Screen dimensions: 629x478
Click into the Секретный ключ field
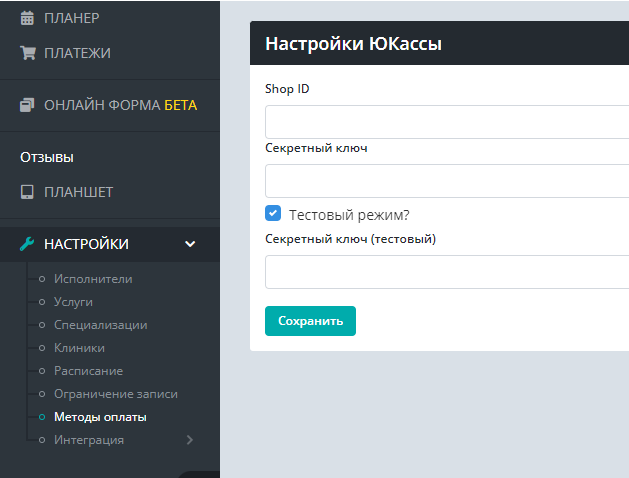coord(446,181)
